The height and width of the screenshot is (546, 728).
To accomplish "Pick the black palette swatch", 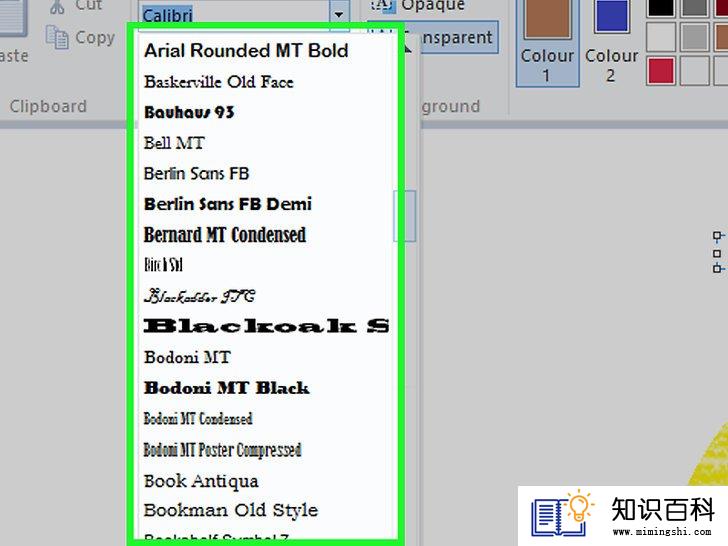I will coord(661,7).
